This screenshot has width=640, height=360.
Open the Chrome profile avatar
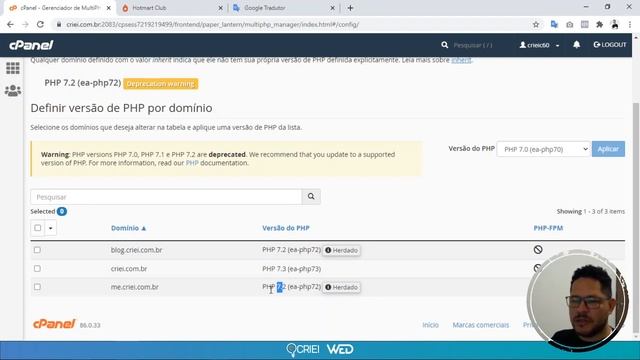click(x=615, y=24)
